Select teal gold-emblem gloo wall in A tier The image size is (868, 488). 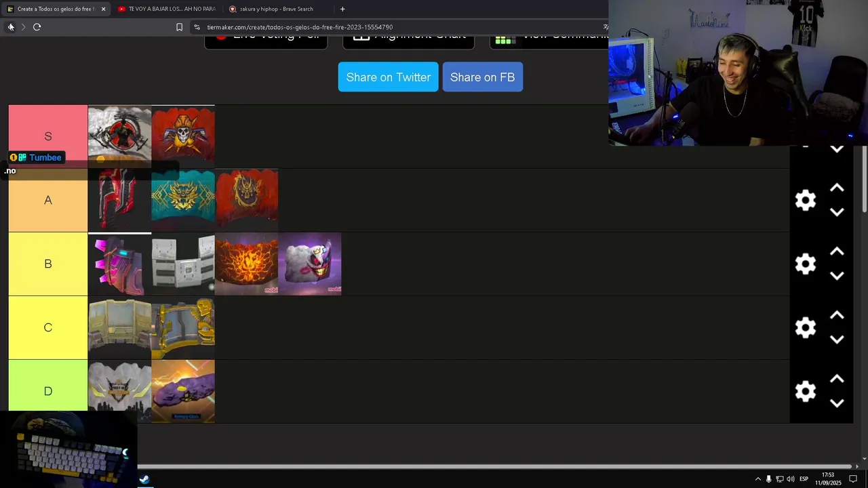click(183, 200)
